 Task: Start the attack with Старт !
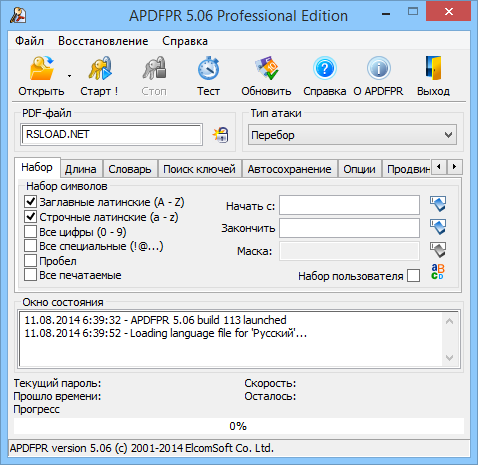(99, 68)
